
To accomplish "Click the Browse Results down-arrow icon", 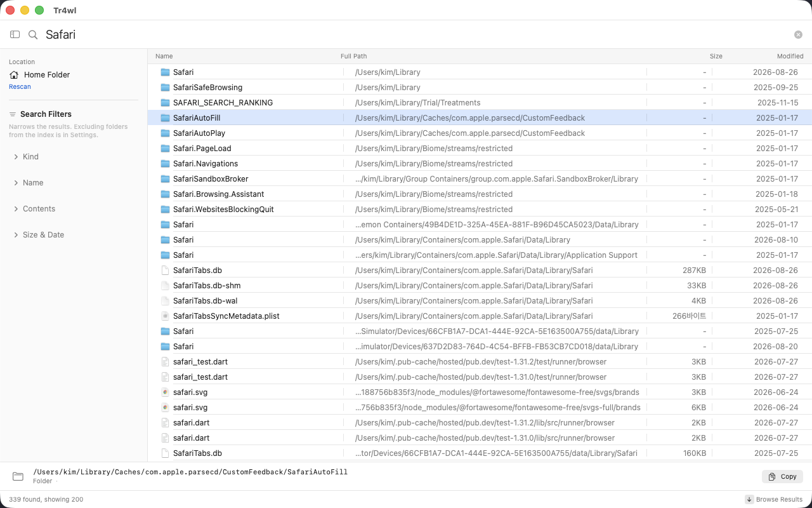I will (749, 499).
